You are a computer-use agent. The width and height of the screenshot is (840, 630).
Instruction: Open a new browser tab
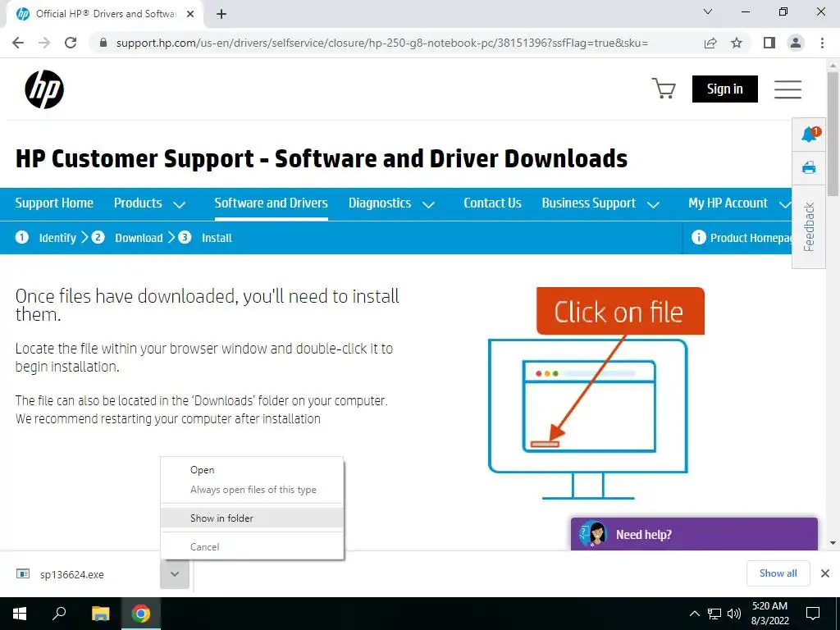pos(221,14)
